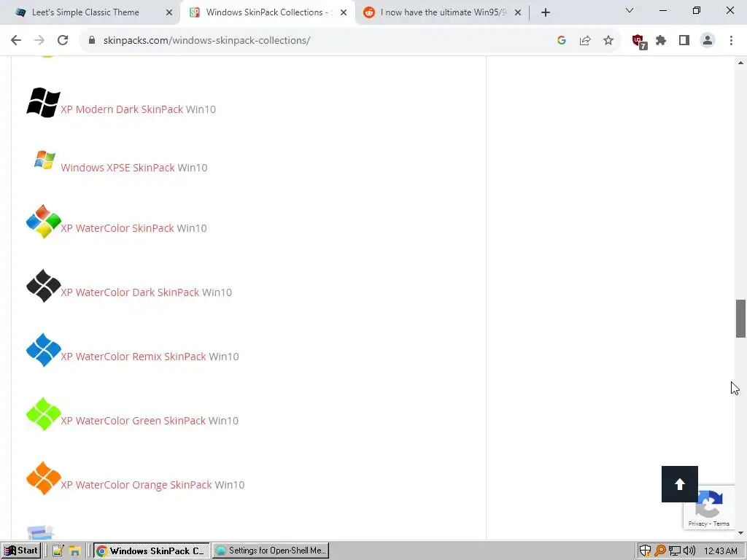The height and width of the screenshot is (560, 747).
Task: Open the notepad quick launch icon in taskbar
Action: tap(58, 551)
